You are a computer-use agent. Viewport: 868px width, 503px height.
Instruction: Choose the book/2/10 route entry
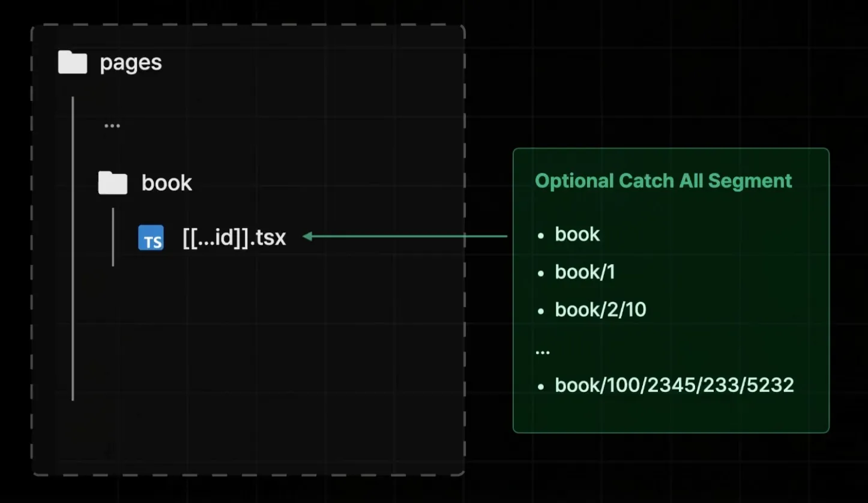[x=600, y=310]
